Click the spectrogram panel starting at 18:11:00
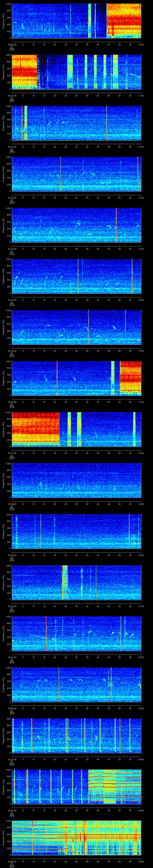The height and width of the screenshot is (868, 153). [77, 123]
